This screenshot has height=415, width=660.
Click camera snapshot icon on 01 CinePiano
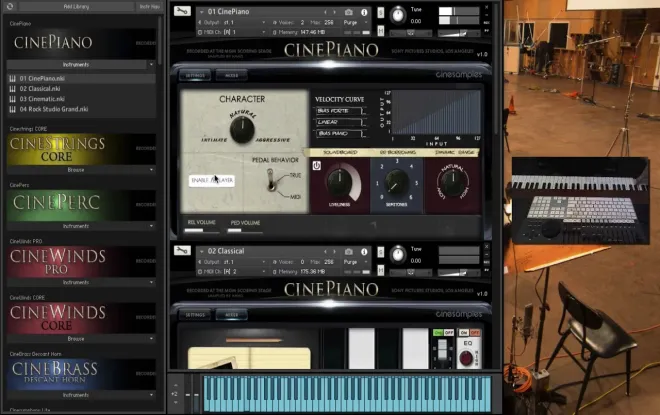click(x=349, y=12)
